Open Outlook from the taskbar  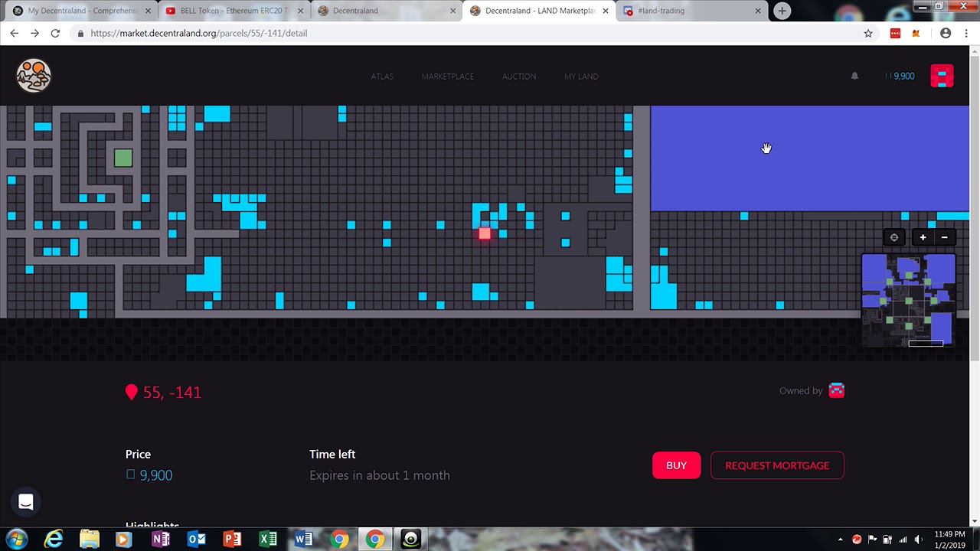click(197, 540)
